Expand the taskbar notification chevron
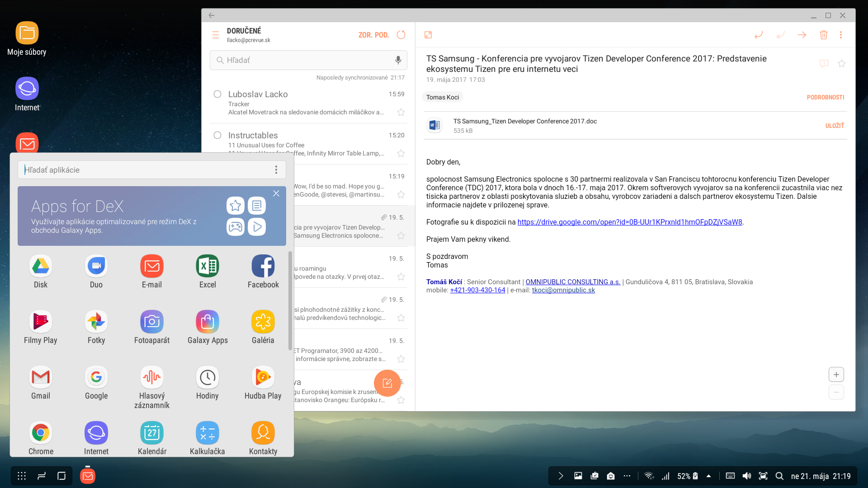Image resolution: width=868 pixels, height=488 pixels. [x=561, y=476]
